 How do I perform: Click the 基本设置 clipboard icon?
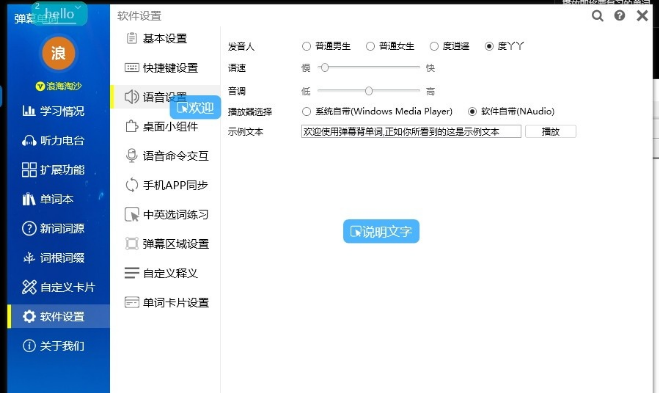pyautogui.click(x=132, y=38)
